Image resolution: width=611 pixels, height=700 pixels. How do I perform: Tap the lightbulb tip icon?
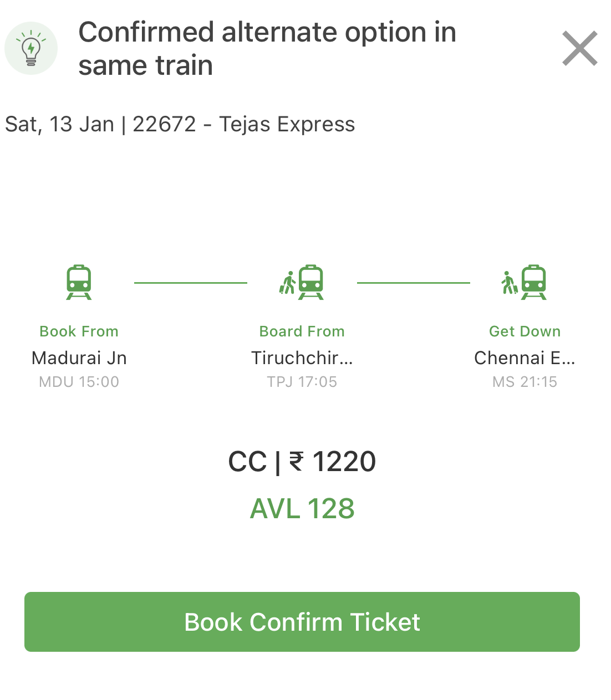click(x=31, y=49)
